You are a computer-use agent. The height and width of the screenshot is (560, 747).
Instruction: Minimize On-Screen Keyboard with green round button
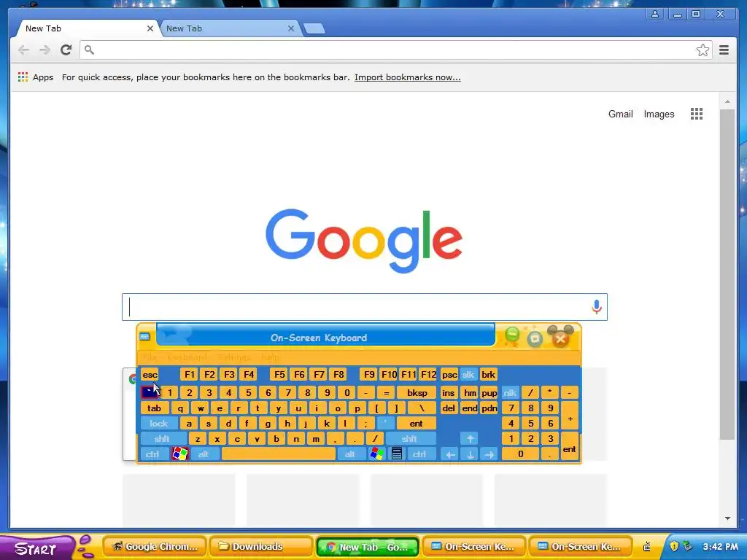[x=512, y=335]
